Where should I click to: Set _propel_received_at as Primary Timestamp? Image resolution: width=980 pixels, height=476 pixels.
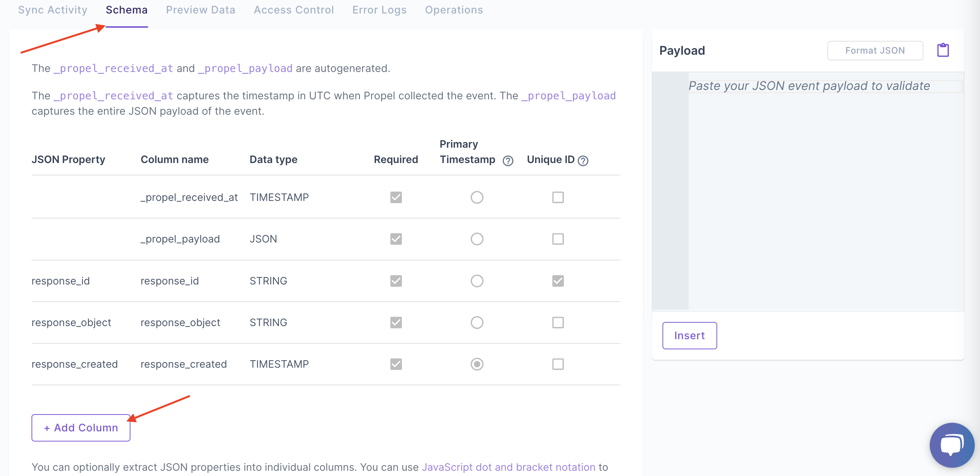pyautogui.click(x=477, y=197)
